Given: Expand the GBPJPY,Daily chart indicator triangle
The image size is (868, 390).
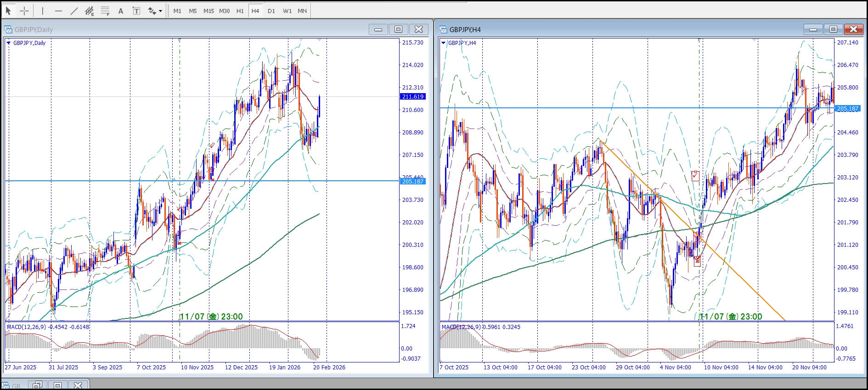Looking at the screenshot, I should [x=8, y=43].
